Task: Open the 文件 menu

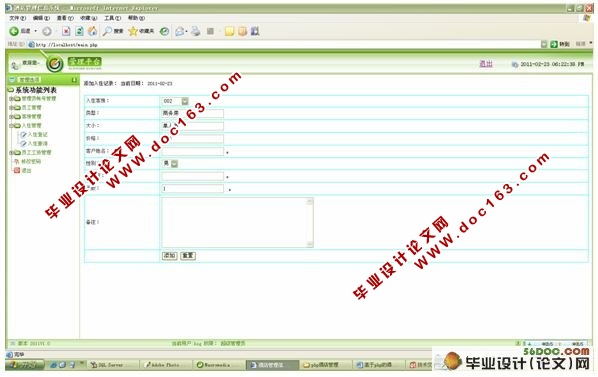Action: 18,18
